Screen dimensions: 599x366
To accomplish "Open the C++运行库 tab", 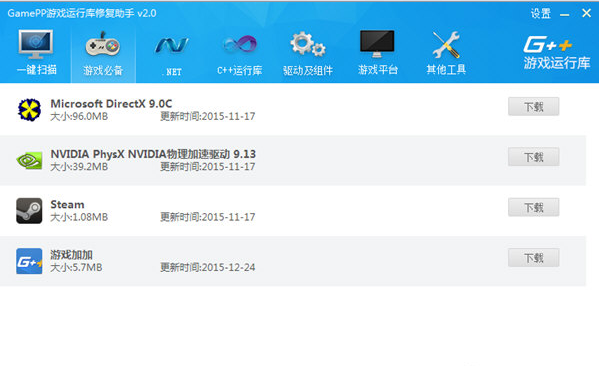I will 240,54.
